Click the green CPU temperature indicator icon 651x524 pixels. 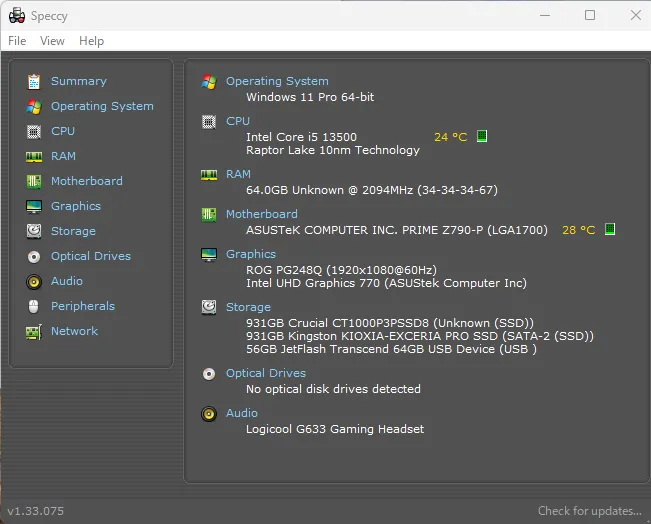pos(482,136)
